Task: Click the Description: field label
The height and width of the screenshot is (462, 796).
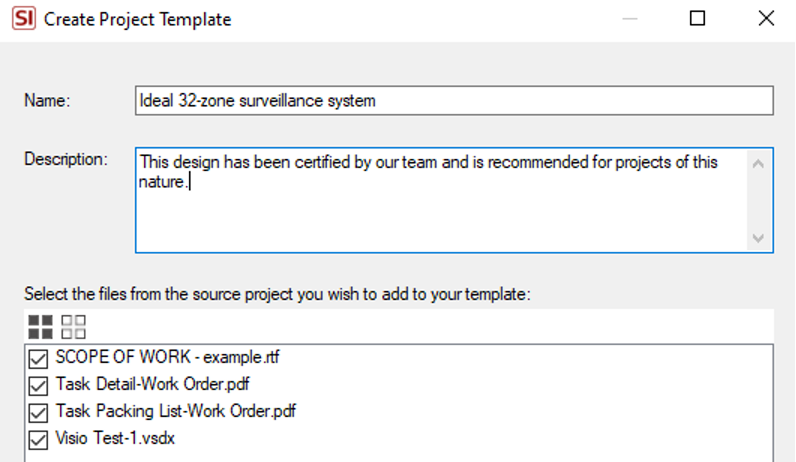Action: [x=66, y=159]
